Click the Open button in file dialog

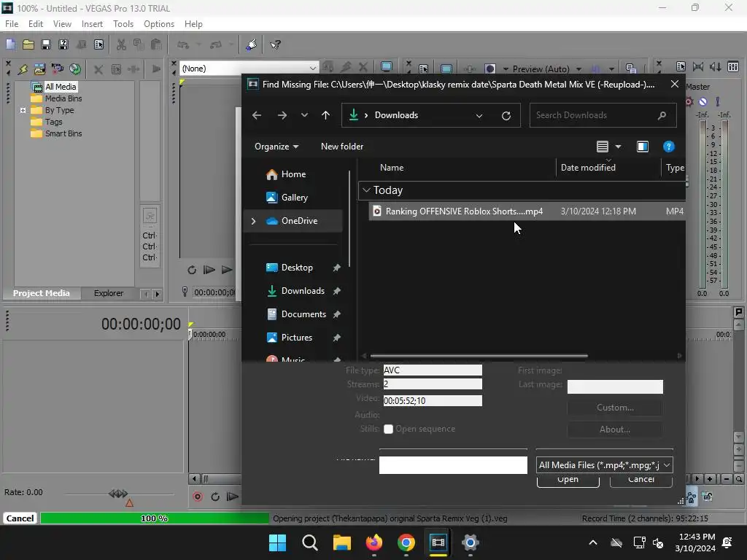568,481
